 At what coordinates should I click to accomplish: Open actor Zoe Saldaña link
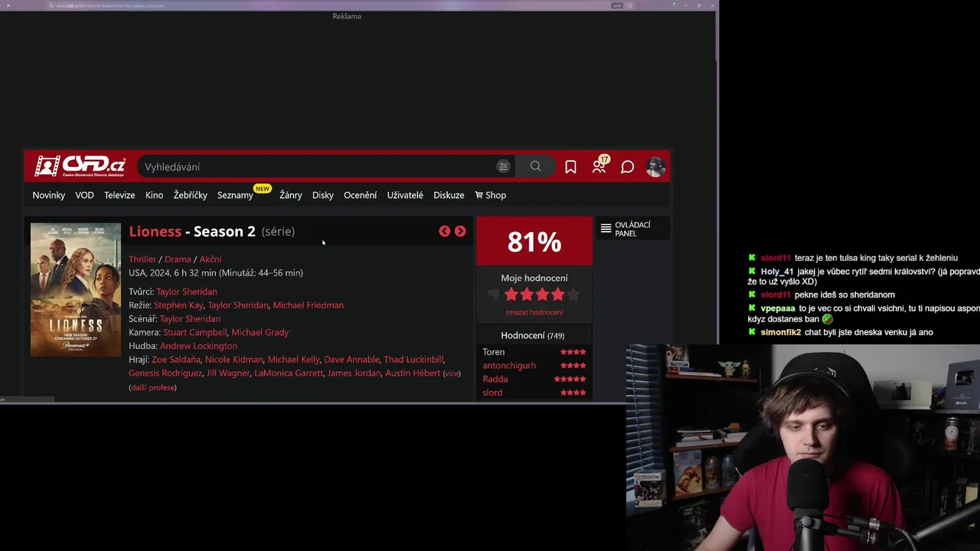175,360
